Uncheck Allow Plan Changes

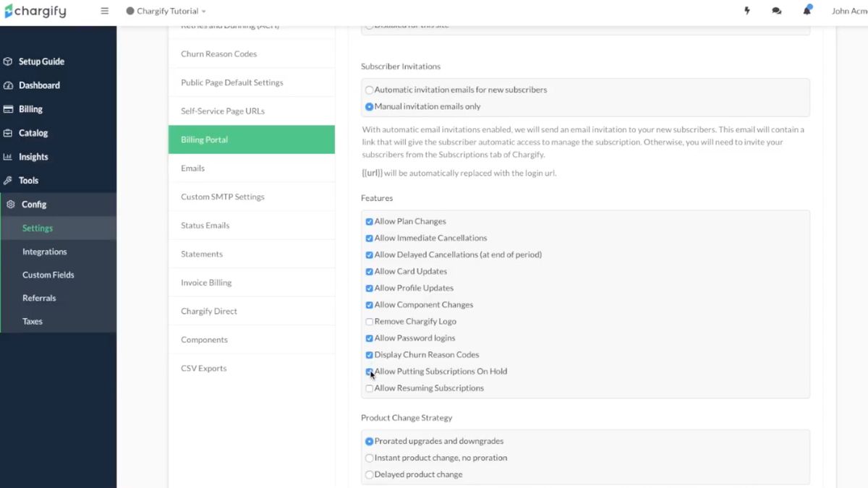(x=370, y=222)
